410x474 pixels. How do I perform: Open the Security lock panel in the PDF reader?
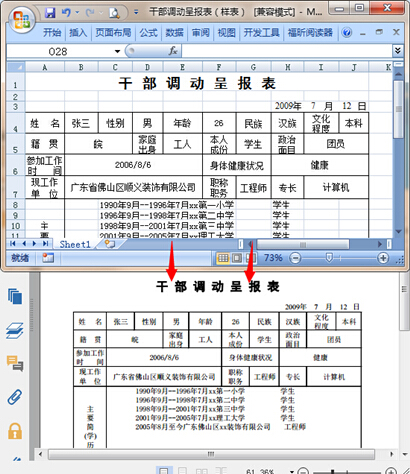tap(15, 431)
